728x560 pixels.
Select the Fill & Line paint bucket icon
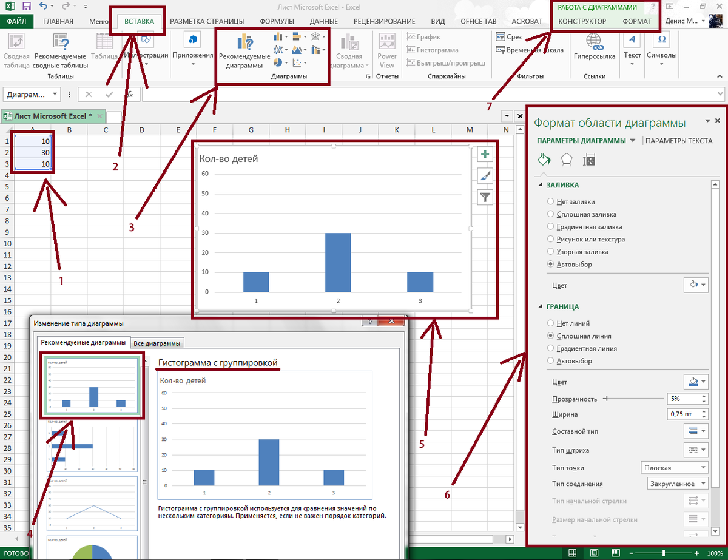544,160
